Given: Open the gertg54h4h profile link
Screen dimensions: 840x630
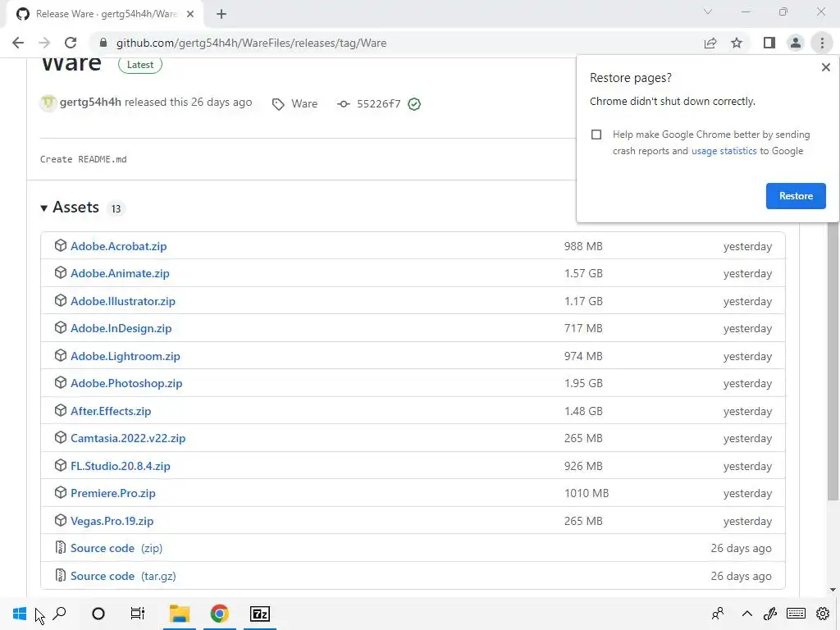Looking at the screenshot, I should point(90,103).
